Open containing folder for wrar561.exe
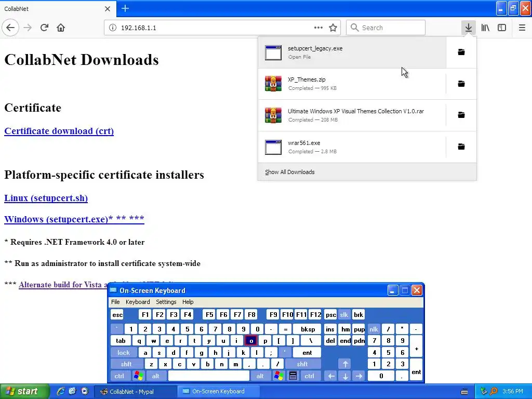The width and height of the screenshot is (532, 399). pos(461,147)
